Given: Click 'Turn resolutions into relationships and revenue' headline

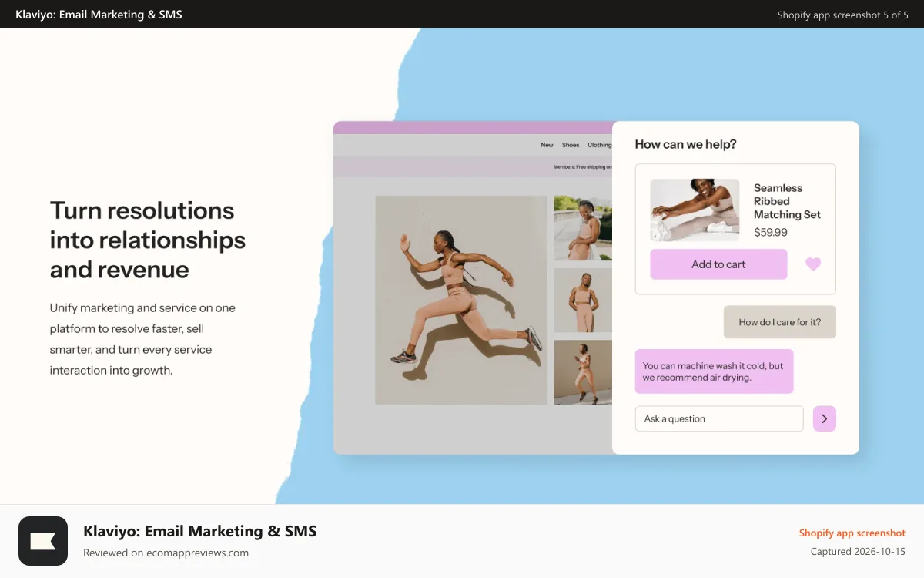Looking at the screenshot, I should pyautogui.click(x=148, y=240).
